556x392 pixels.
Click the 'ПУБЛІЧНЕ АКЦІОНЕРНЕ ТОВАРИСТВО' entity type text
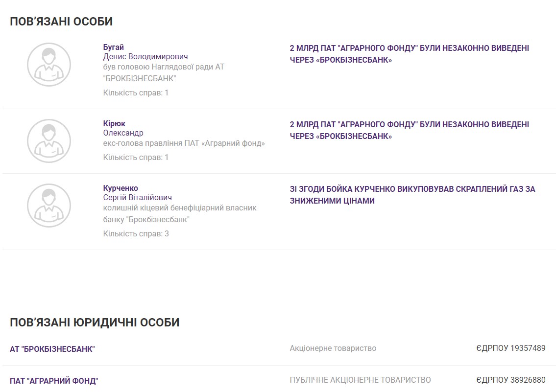click(360, 380)
